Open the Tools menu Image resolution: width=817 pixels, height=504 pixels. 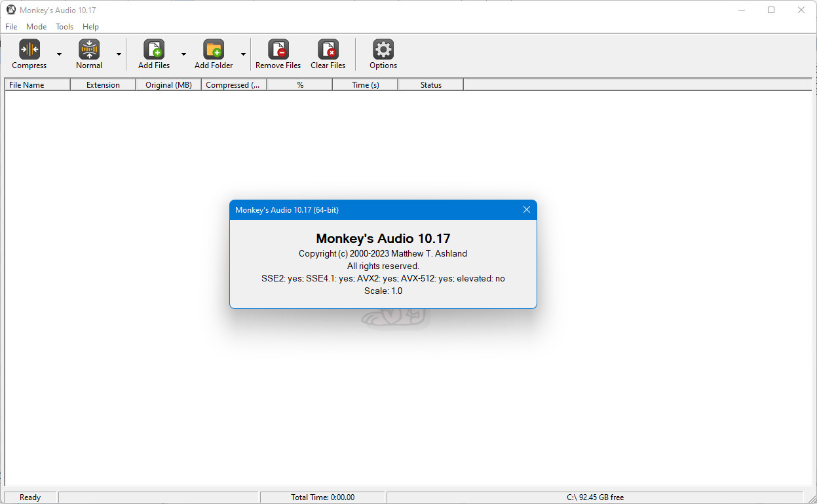click(65, 27)
